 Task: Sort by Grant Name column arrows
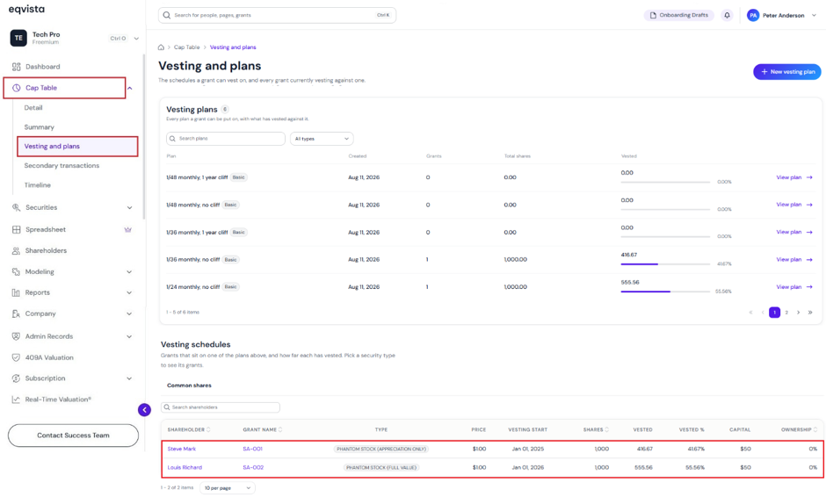[280, 429]
